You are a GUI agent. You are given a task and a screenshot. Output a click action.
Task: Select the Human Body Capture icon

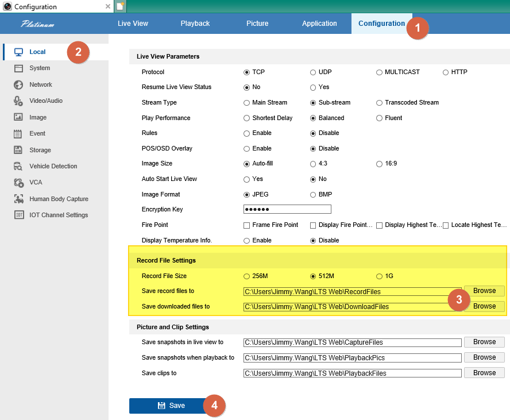coord(18,199)
